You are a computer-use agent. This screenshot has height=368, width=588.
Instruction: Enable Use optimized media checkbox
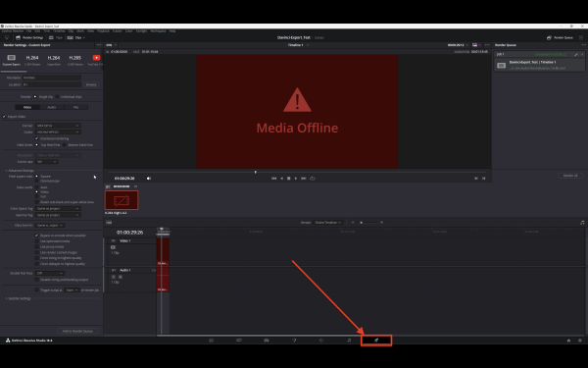pos(37,241)
